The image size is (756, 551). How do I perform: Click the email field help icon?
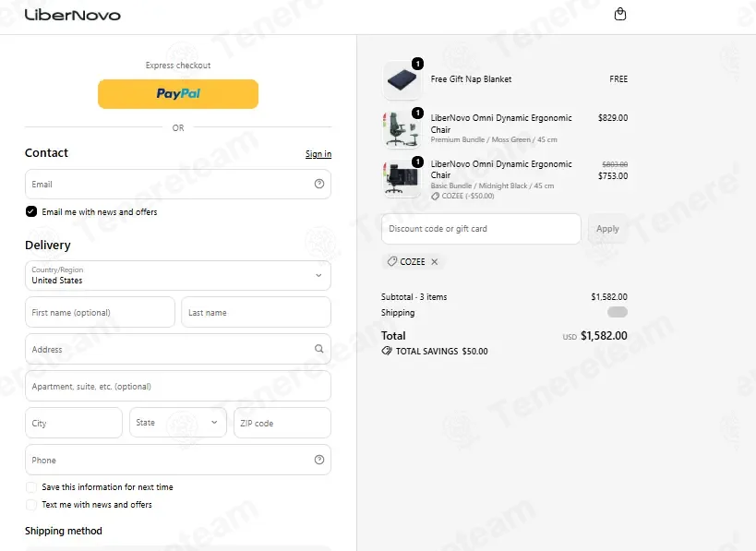click(x=319, y=184)
